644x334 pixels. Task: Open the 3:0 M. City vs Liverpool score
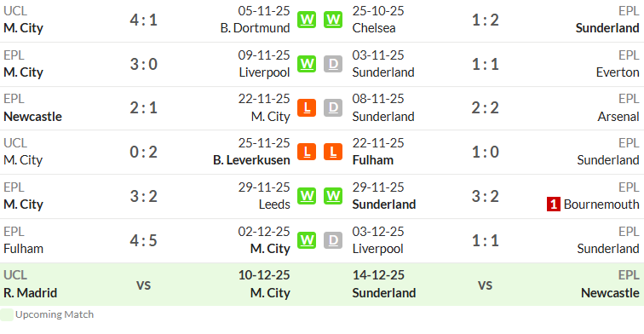coord(143,64)
